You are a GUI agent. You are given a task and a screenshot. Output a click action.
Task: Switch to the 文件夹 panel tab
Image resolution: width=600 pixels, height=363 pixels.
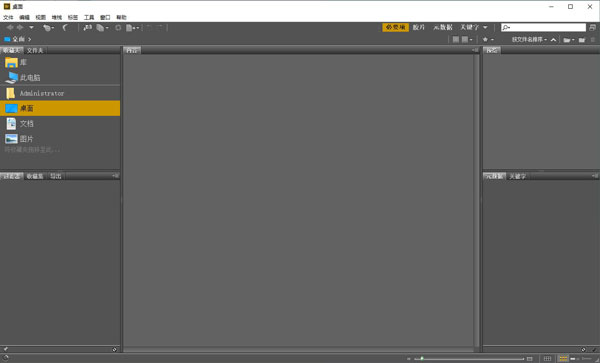[x=35, y=50]
